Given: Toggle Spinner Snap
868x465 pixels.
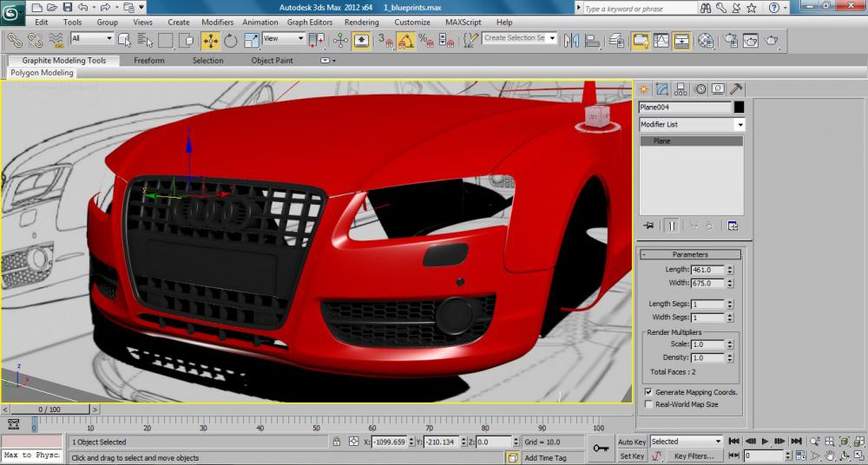Looking at the screenshot, I should pyautogui.click(x=446, y=40).
